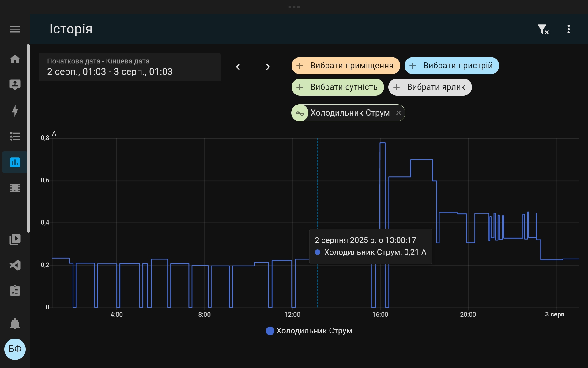The width and height of the screenshot is (588, 368).
Task: Clear filters with the funnel icon
Action: point(543,29)
